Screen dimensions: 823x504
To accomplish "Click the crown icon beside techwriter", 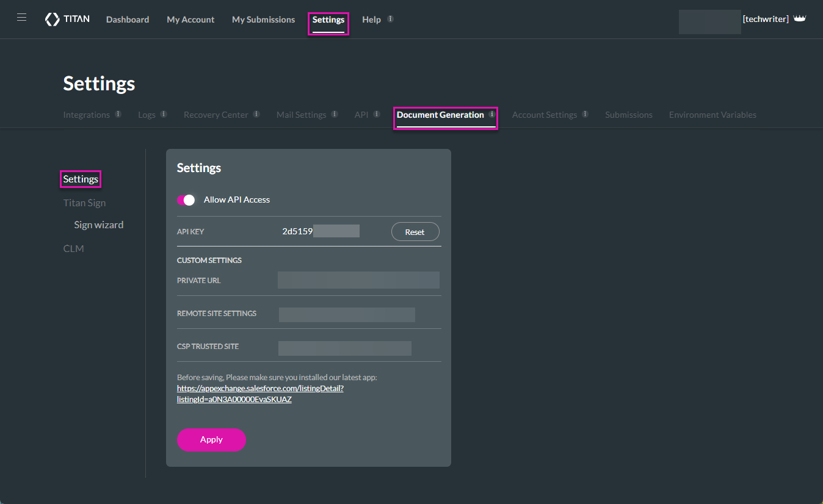I will 800,18.
